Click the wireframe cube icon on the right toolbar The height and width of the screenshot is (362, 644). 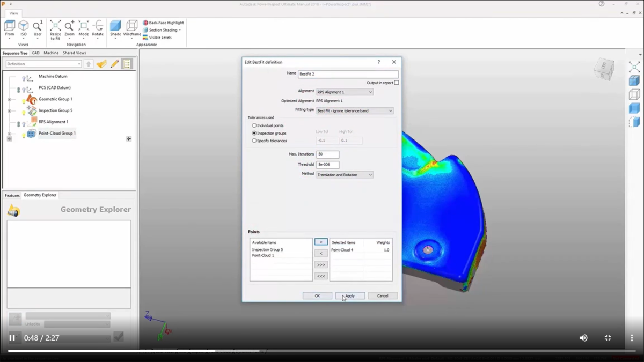(x=634, y=95)
